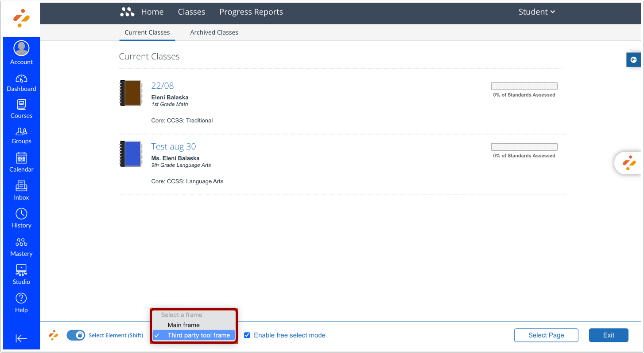The width and height of the screenshot is (644, 353).
Task: Open Courses from the sidebar
Action: pyautogui.click(x=21, y=105)
